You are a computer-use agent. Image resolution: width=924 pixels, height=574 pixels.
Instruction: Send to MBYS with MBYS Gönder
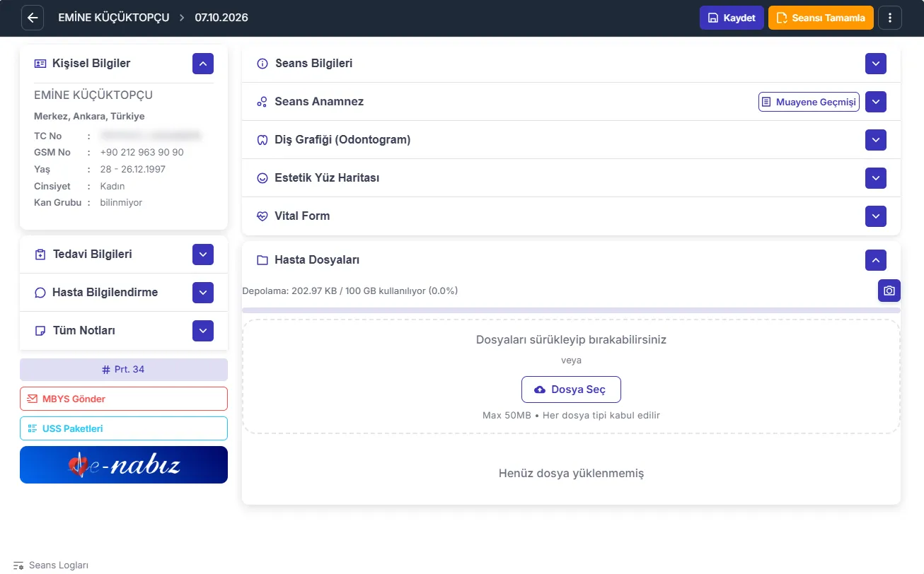click(124, 399)
